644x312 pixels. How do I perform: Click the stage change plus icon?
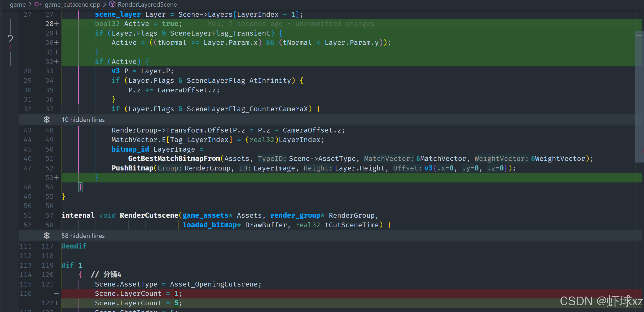[10, 47]
